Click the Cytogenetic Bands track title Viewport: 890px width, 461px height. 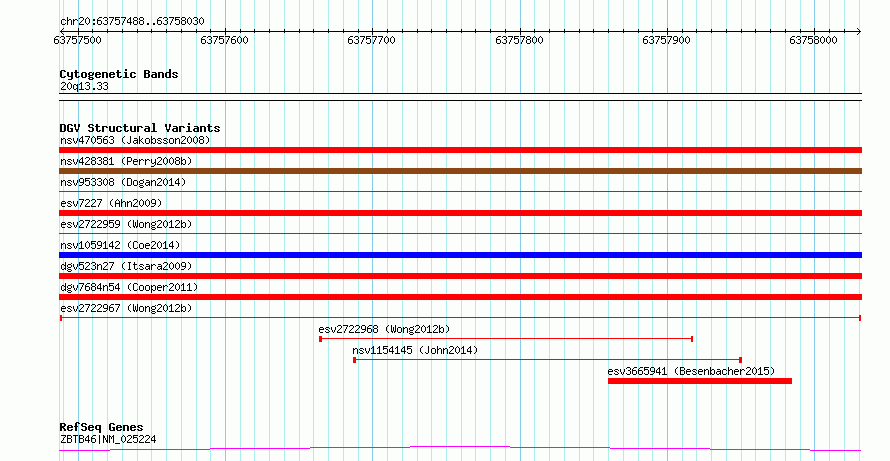point(119,74)
